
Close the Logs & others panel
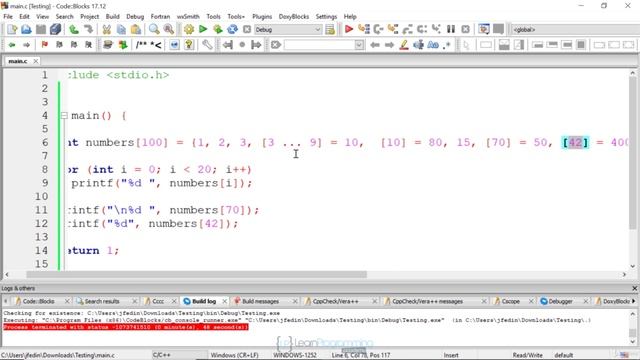pyautogui.click(x=635, y=289)
